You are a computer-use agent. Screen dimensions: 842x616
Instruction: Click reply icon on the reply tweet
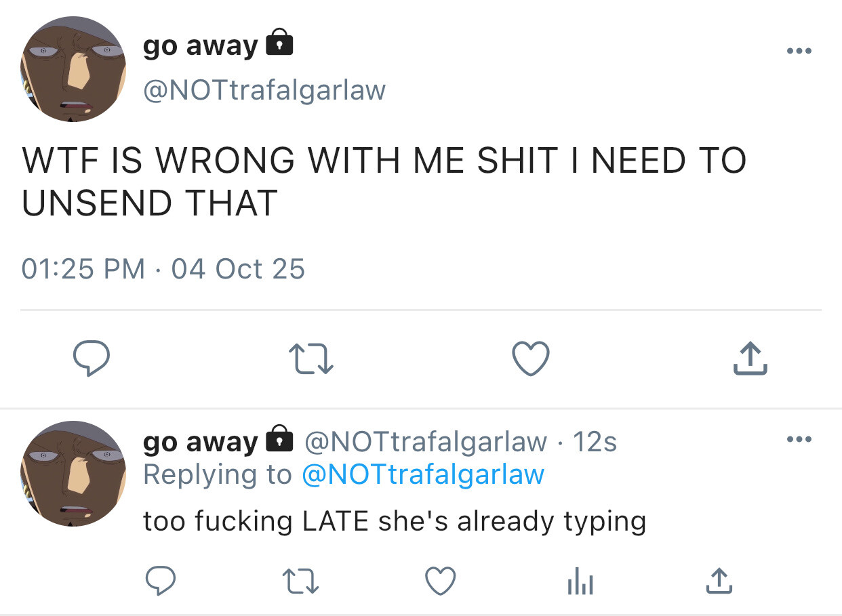(x=161, y=581)
